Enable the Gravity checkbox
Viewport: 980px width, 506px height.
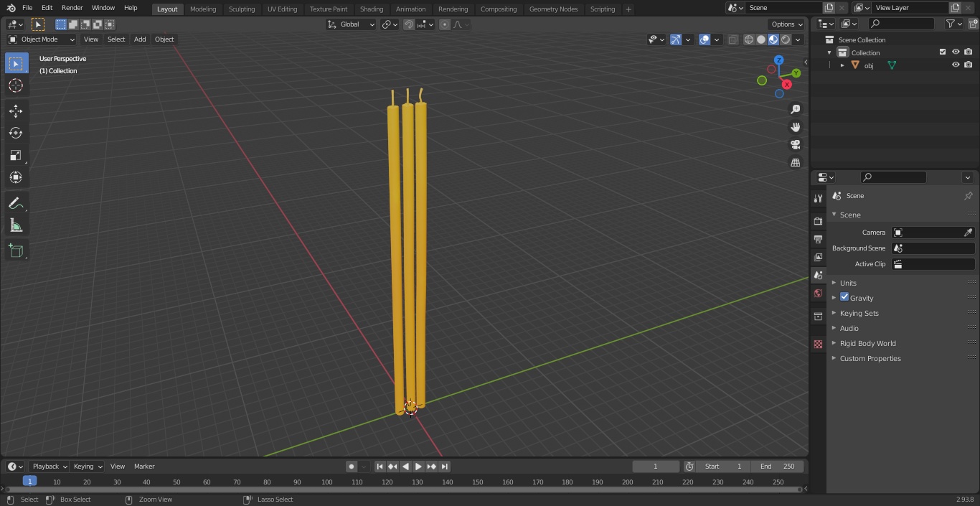click(844, 297)
